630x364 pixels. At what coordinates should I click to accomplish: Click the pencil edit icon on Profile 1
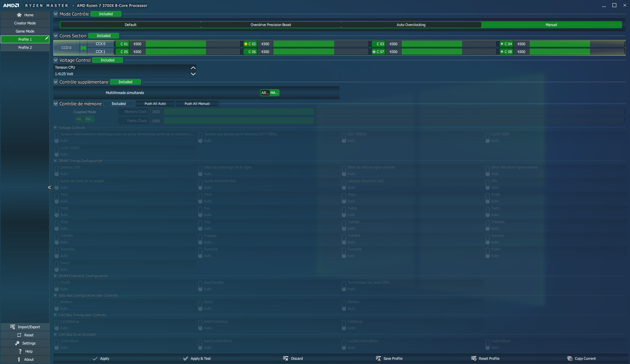pos(47,38)
